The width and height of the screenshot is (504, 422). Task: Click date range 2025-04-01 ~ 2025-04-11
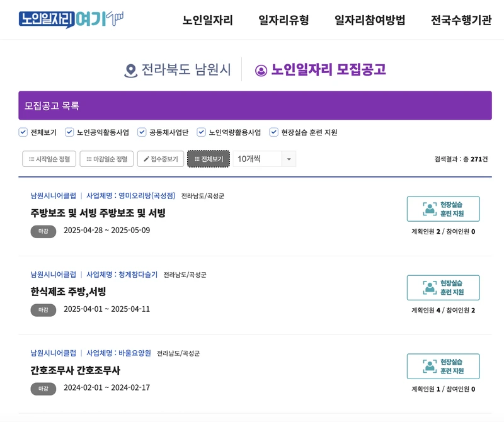coord(106,309)
